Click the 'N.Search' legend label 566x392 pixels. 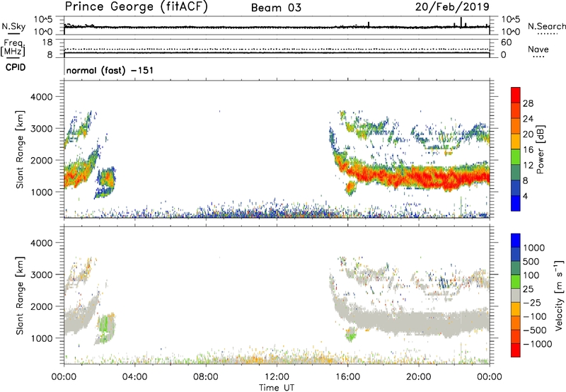pos(547,26)
